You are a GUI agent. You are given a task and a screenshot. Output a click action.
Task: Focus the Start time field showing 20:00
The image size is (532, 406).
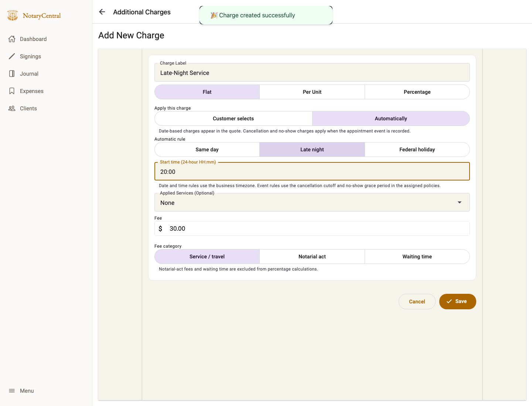pyautogui.click(x=312, y=171)
